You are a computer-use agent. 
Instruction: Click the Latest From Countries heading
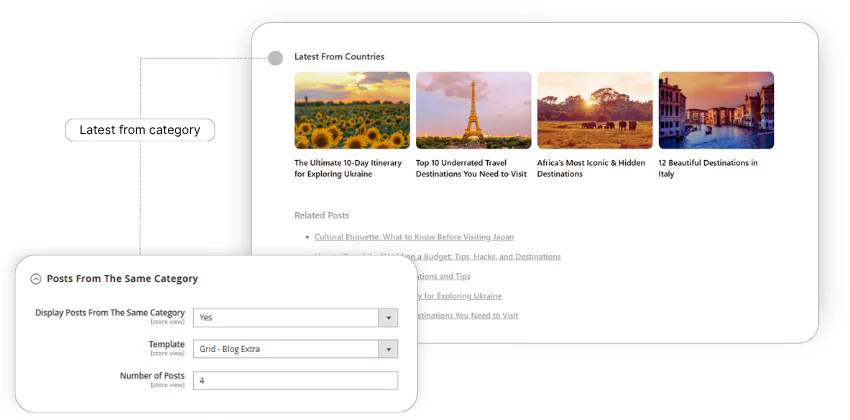339,57
